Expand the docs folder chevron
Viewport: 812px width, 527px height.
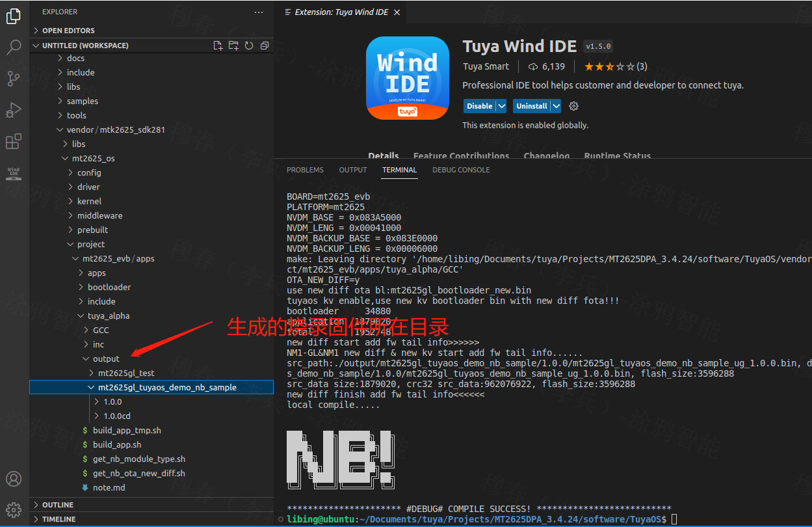point(60,58)
